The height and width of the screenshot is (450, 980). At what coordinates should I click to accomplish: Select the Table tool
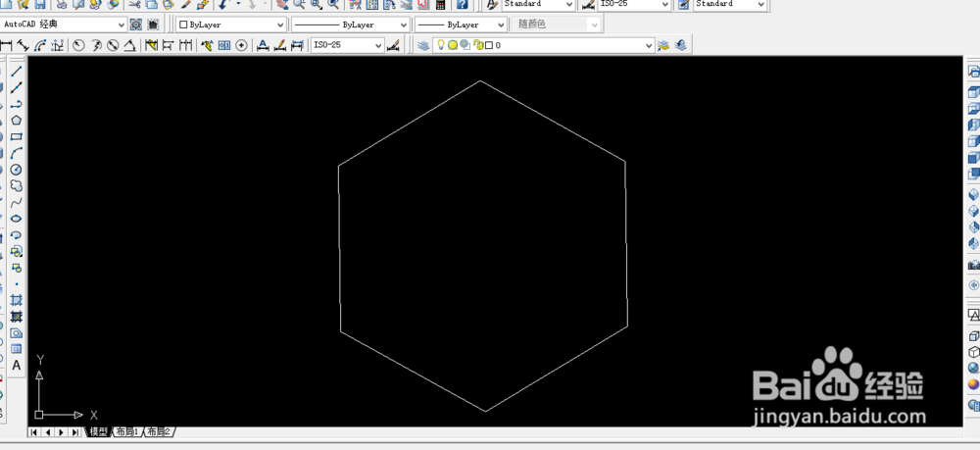pos(17,349)
